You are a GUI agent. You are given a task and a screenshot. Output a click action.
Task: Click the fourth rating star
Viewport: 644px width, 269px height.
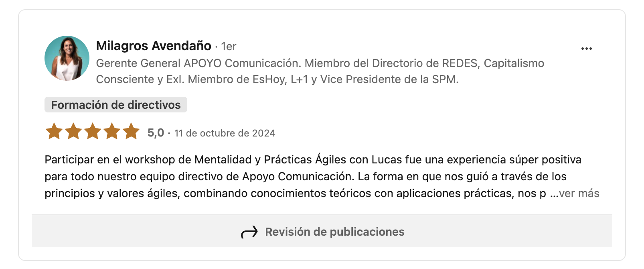112,132
